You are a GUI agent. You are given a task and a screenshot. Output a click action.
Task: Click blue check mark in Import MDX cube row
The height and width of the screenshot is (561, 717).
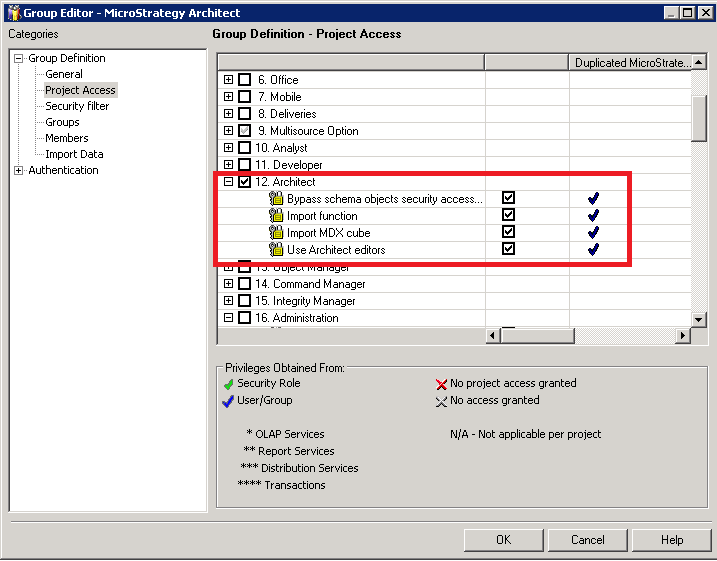tap(594, 233)
